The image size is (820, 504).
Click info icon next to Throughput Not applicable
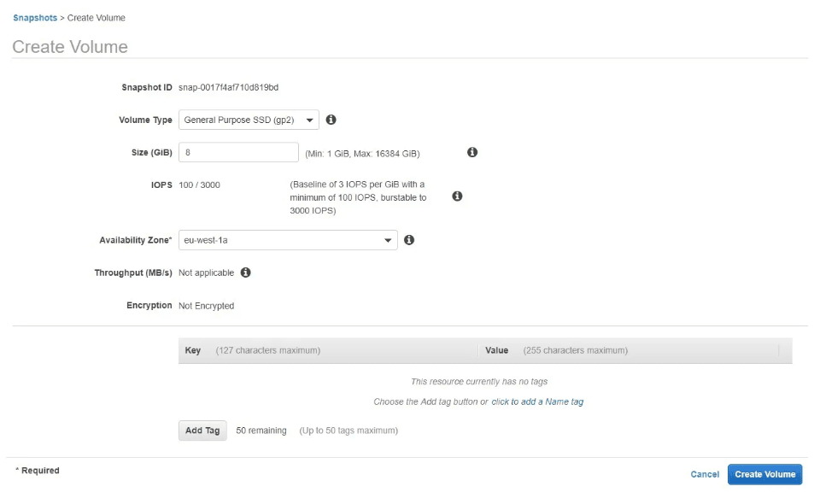(245, 273)
